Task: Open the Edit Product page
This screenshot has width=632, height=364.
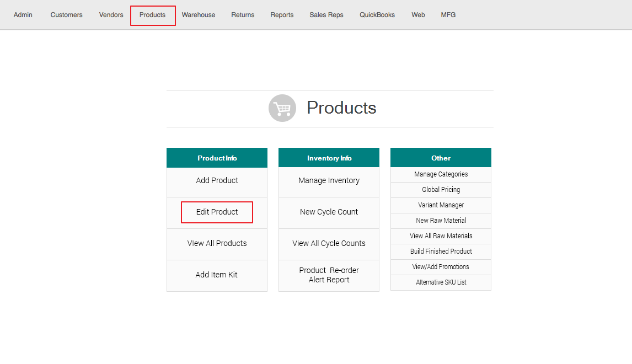Action: click(217, 212)
